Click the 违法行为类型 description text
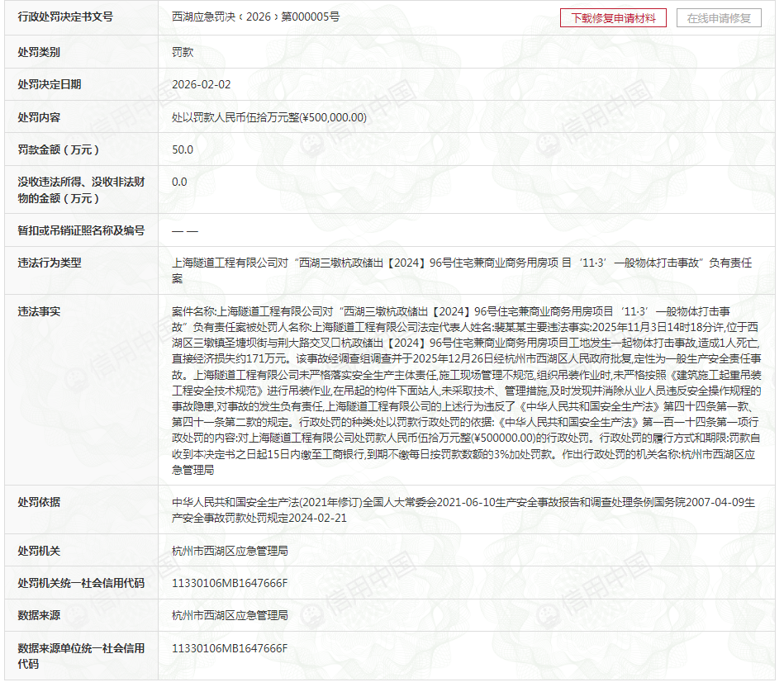Image resolution: width=784 pixels, height=687 pixels. [x=461, y=270]
